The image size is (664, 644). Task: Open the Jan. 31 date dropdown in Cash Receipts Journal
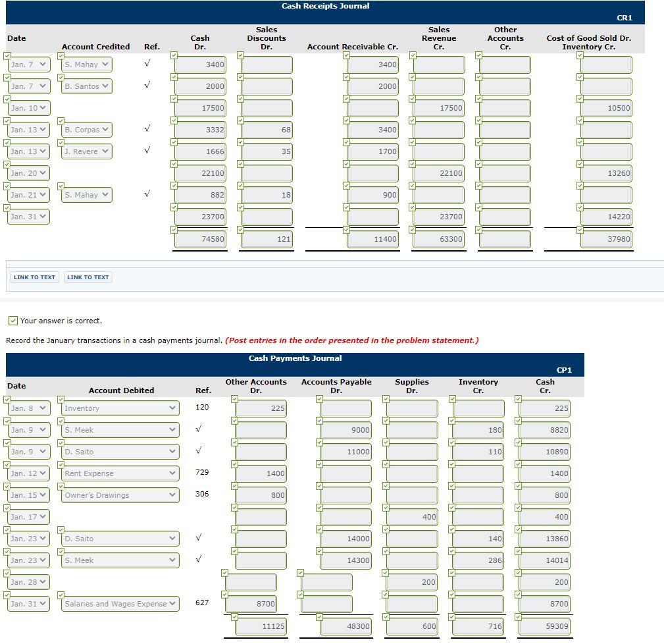(x=28, y=217)
